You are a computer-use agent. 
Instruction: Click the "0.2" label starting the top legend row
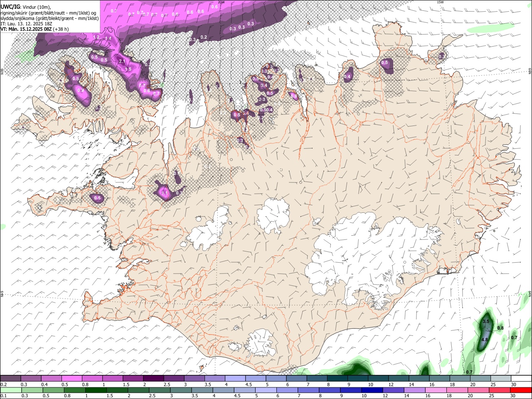tap(4, 384)
